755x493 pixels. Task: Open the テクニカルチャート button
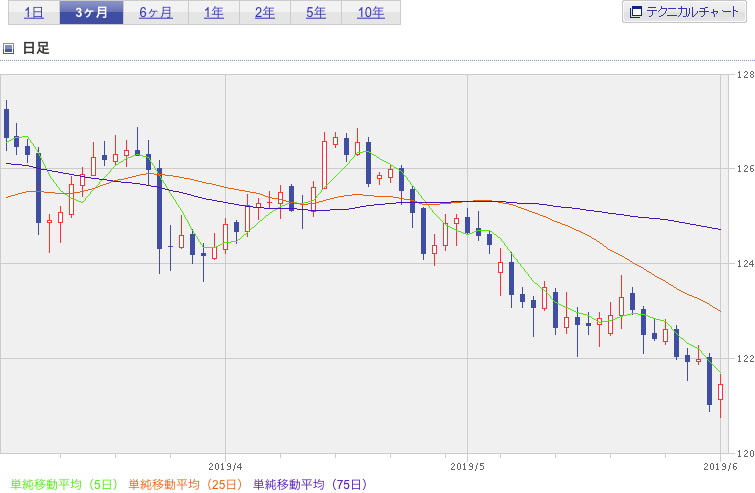click(684, 12)
